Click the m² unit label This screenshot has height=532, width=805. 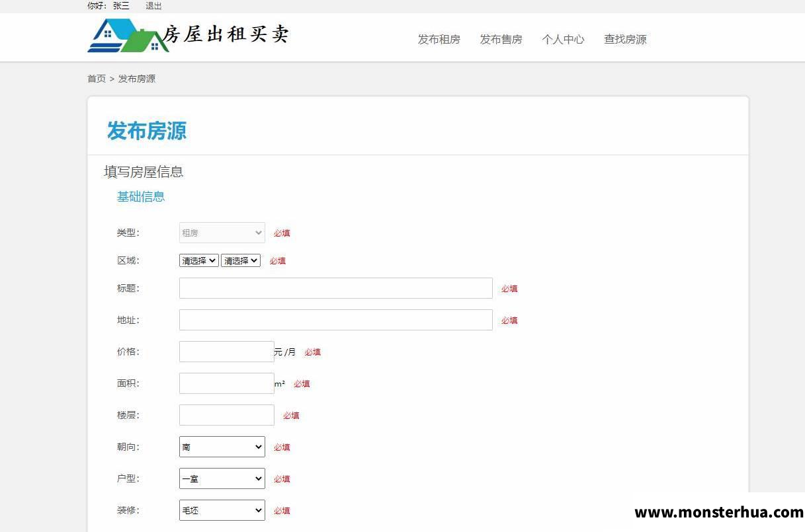(280, 383)
